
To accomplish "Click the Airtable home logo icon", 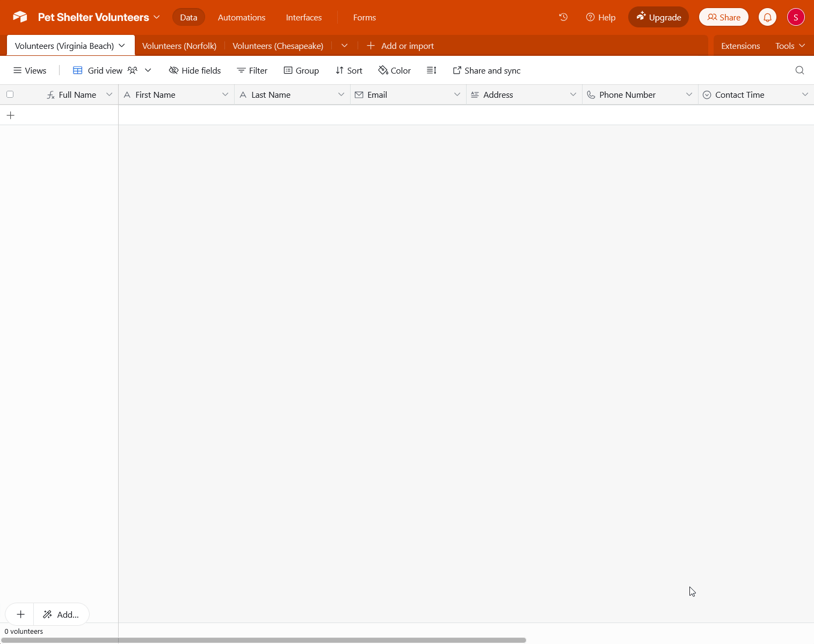I will tap(20, 17).
